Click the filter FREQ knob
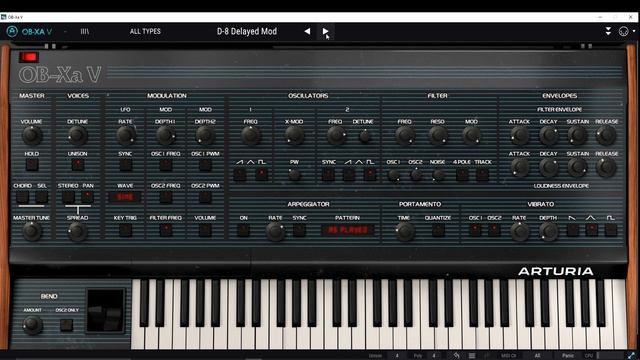Screen dimensions: 640x360 (x=404, y=136)
